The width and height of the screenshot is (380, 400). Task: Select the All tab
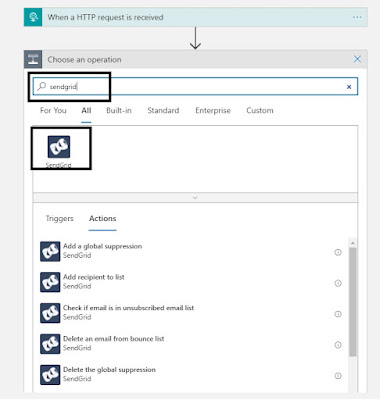tap(86, 110)
